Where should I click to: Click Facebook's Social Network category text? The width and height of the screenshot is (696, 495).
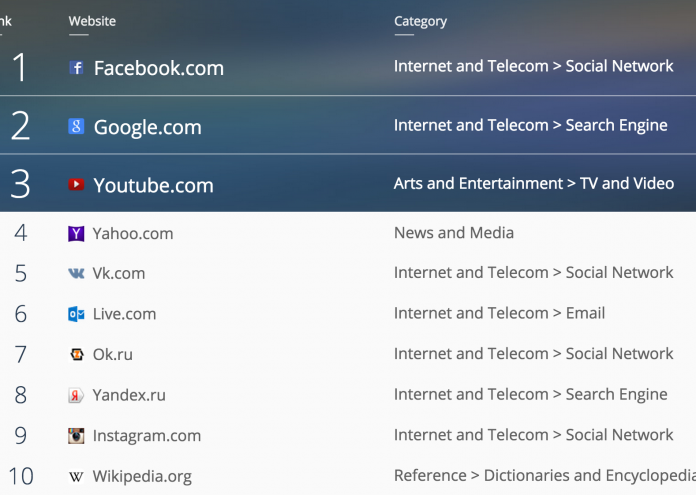534,66
